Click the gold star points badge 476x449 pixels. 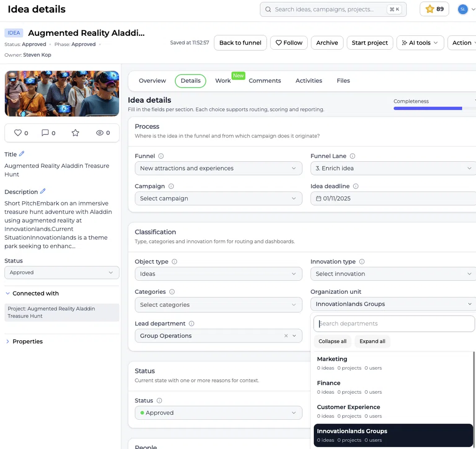click(435, 9)
